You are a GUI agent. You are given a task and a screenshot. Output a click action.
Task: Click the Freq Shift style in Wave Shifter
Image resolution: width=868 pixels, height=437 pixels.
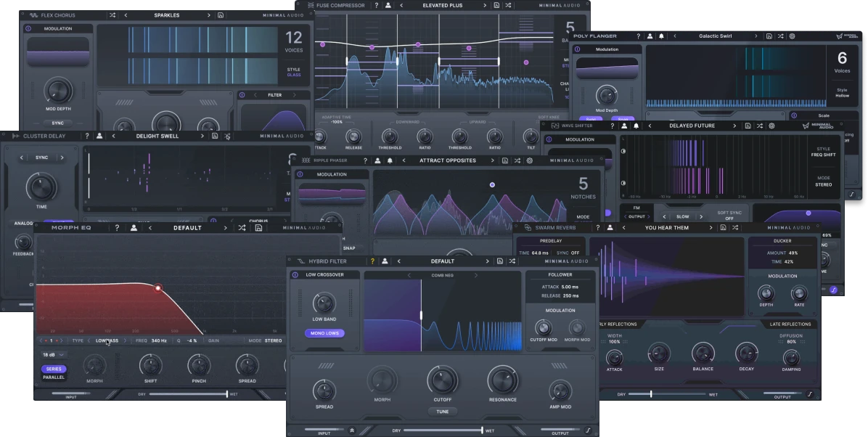(x=823, y=155)
